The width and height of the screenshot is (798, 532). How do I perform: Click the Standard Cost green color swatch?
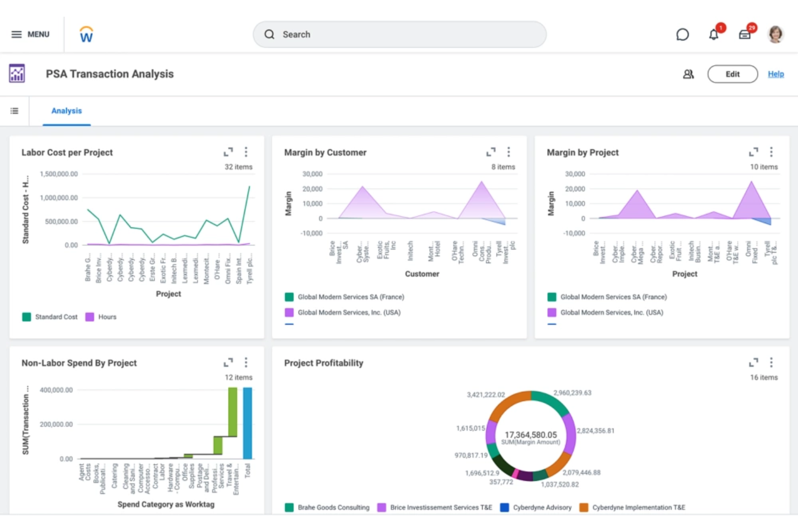click(26, 316)
